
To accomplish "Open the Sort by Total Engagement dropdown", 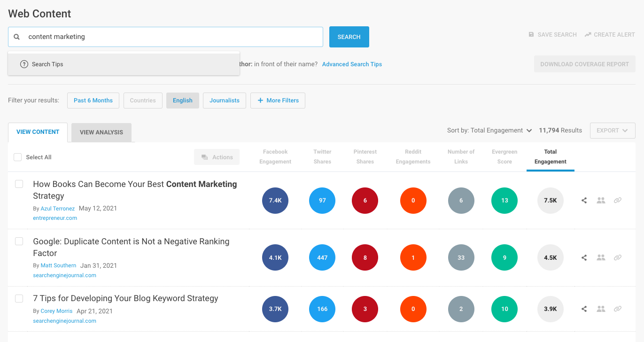I will 489,131.
